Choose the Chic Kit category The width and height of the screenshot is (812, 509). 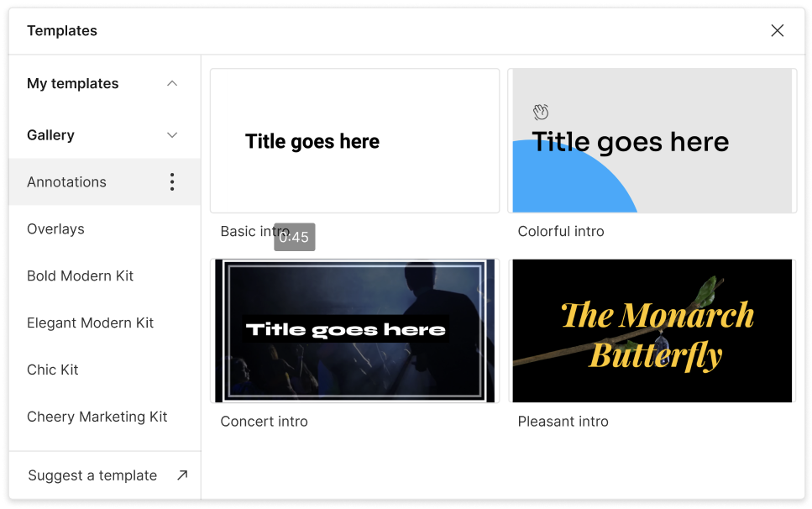pos(53,370)
